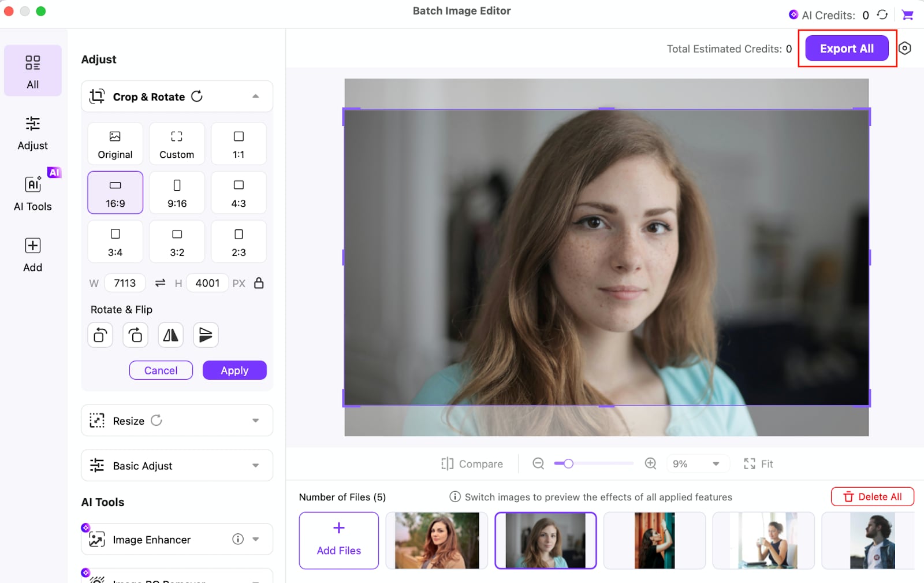Select the 9:16 crop ratio

click(177, 192)
